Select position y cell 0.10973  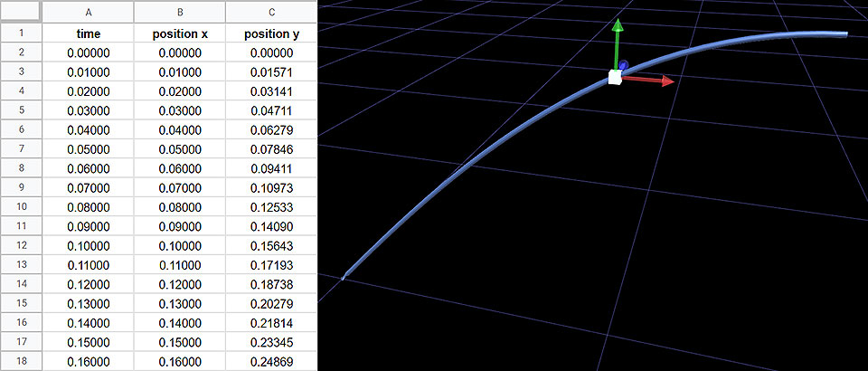(271, 187)
